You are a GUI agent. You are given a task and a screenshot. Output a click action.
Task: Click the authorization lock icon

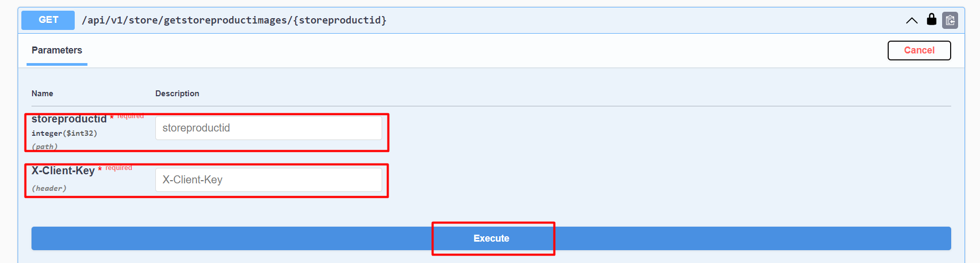[x=931, y=20]
